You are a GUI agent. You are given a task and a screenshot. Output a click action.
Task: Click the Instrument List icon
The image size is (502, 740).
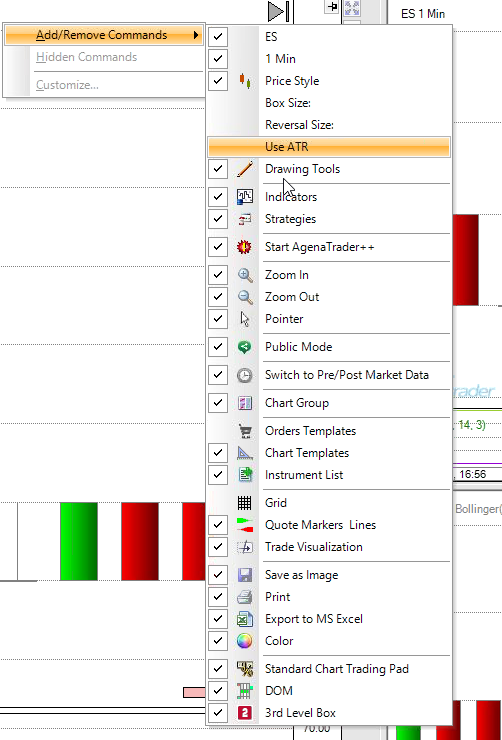244,475
